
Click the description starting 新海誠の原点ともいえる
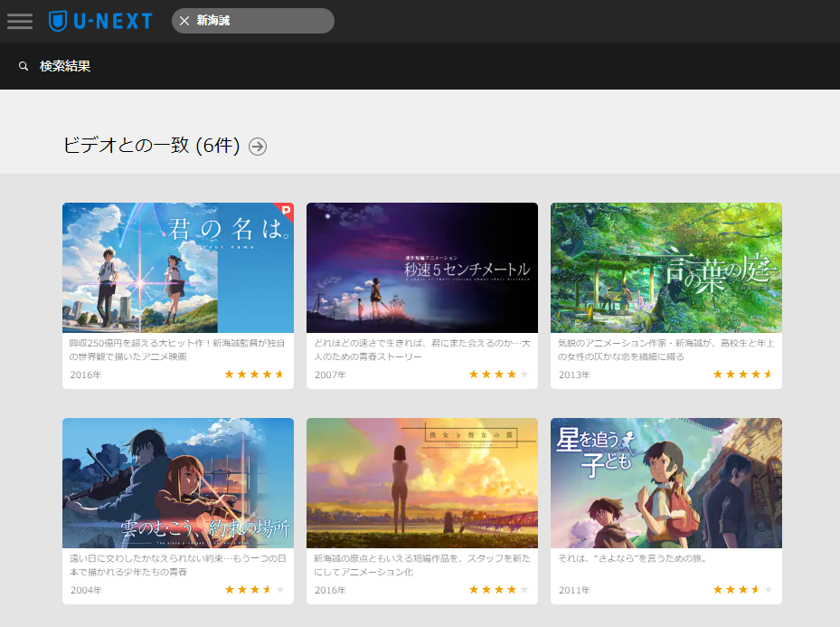coord(422,565)
